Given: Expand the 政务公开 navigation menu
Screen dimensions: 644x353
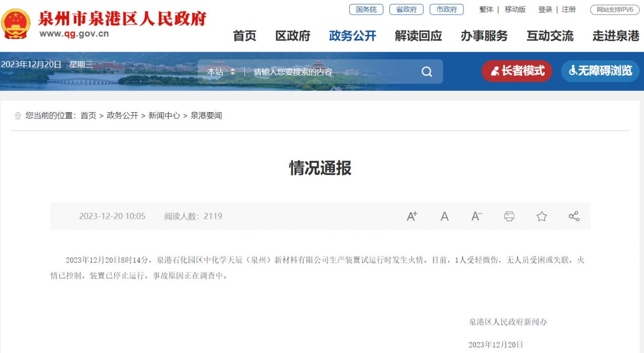Looking at the screenshot, I should (x=352, y=36).
